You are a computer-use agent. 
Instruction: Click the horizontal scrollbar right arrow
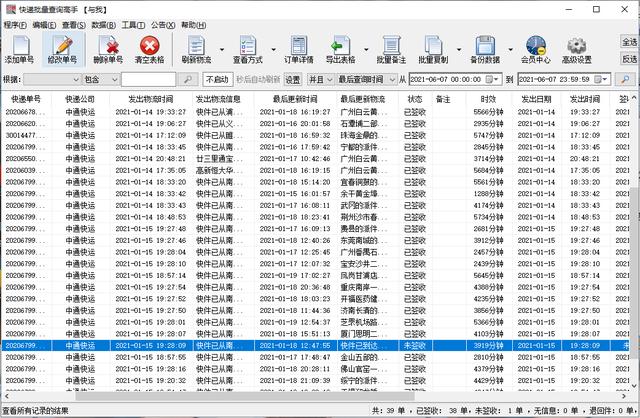[x=624, y=396]
